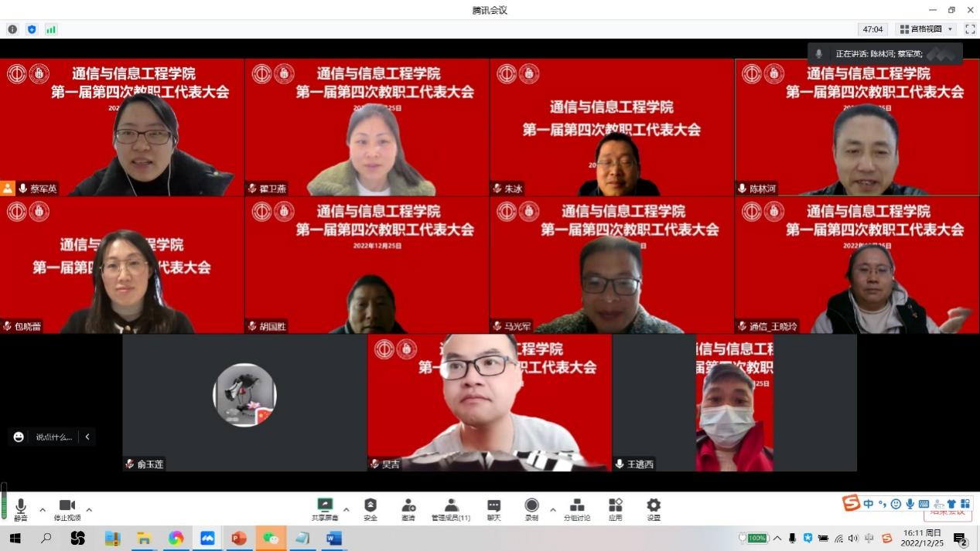Mute microphone with 静音 button
The height and width of the screenshot is (551, 980).
pyautogui.click(x=21, y=509)
